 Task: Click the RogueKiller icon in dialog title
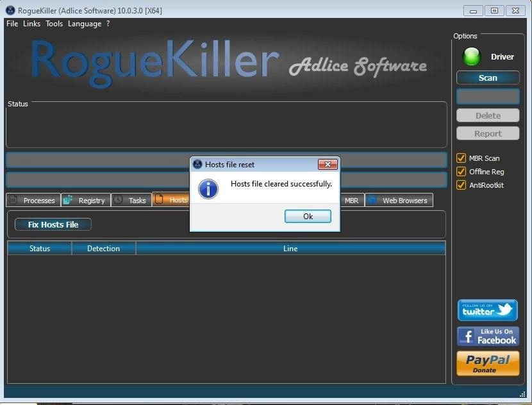[197, 165]
